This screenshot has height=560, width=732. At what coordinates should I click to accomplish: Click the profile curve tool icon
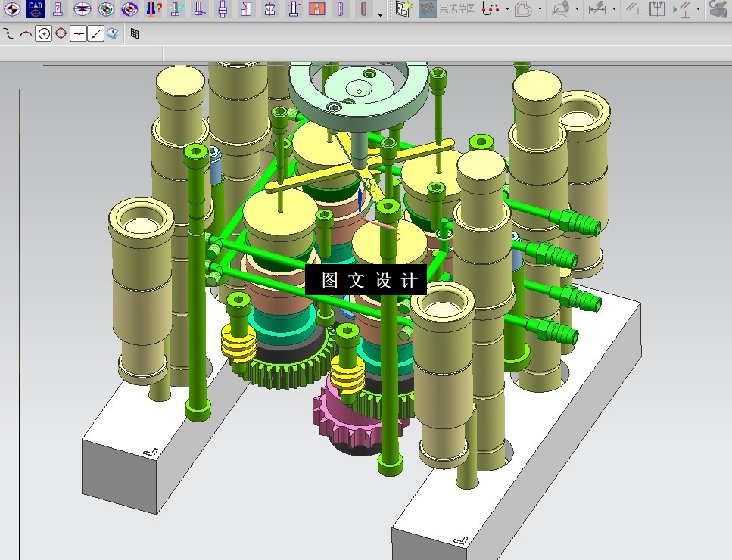(x=491, y=9)
